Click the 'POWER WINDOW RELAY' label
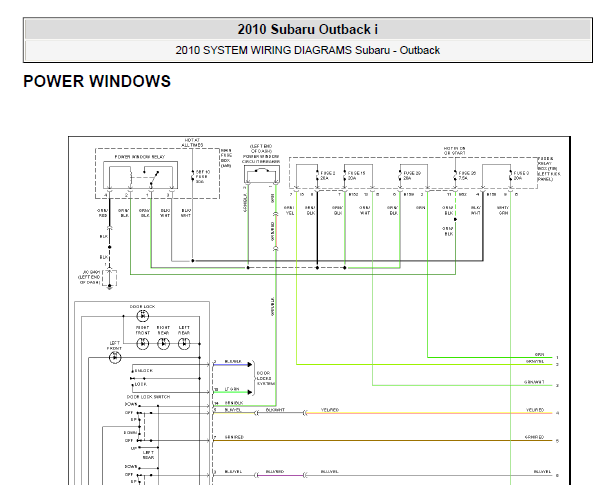This screenshot has height=485, width=606. (x=140, y=157)
